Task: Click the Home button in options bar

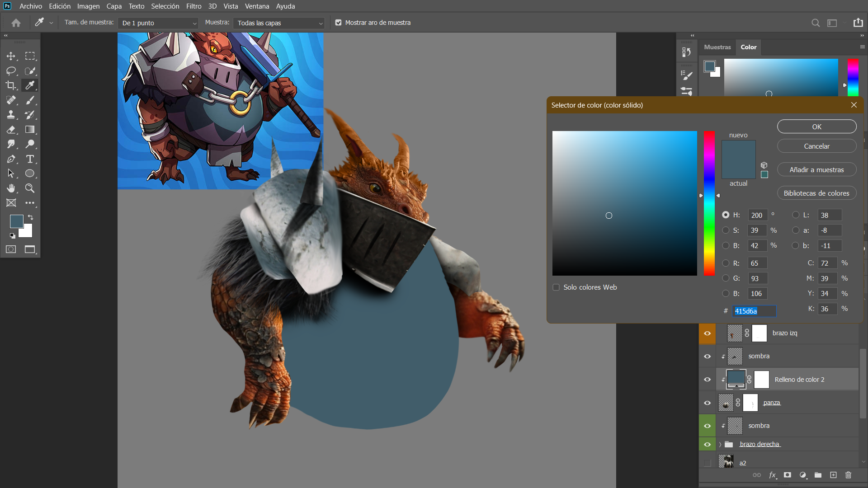Action: [16, 23]
